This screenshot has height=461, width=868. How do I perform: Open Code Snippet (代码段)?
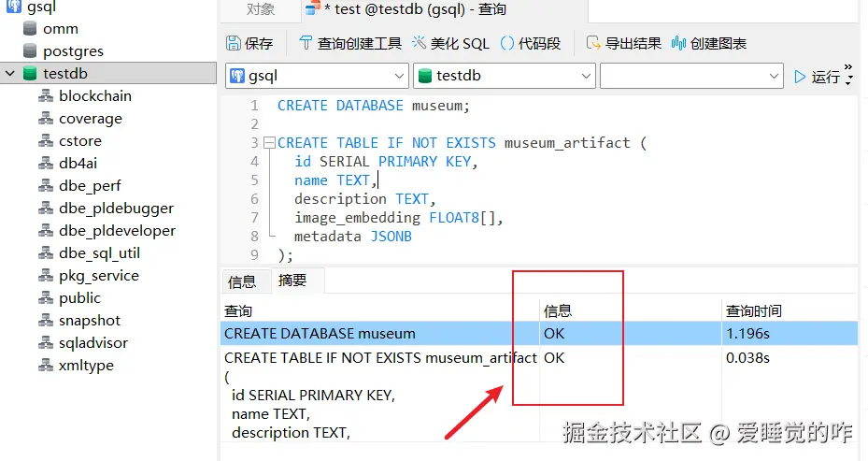pyautogui.click(x=531, y=43)
